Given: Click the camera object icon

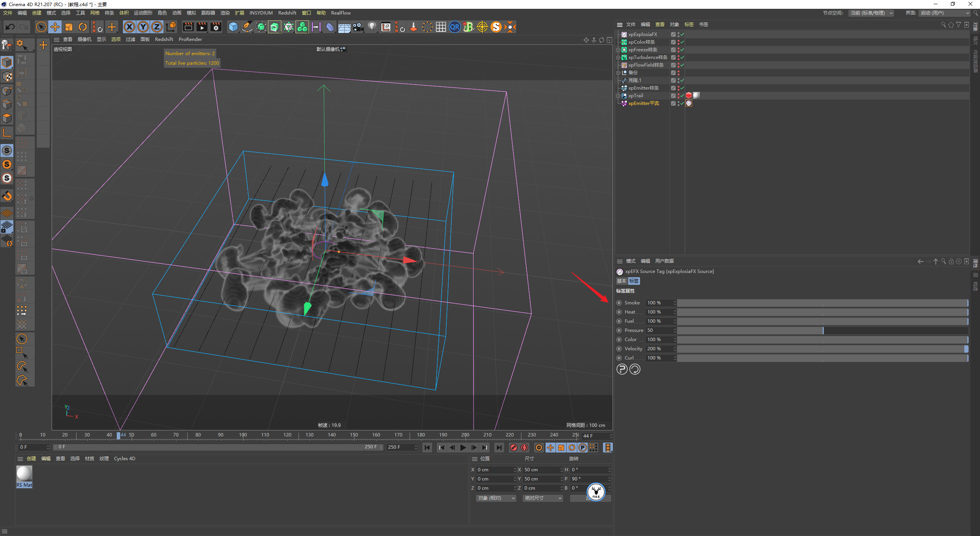Looking at the screenshot, I should click(x=358, y=27).
